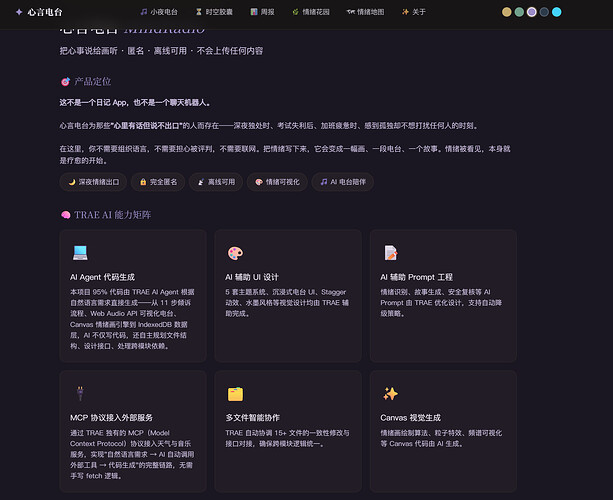Click the lock icon in 完全匿名
This screenshot has height=500, width=613.
point(143,182)
